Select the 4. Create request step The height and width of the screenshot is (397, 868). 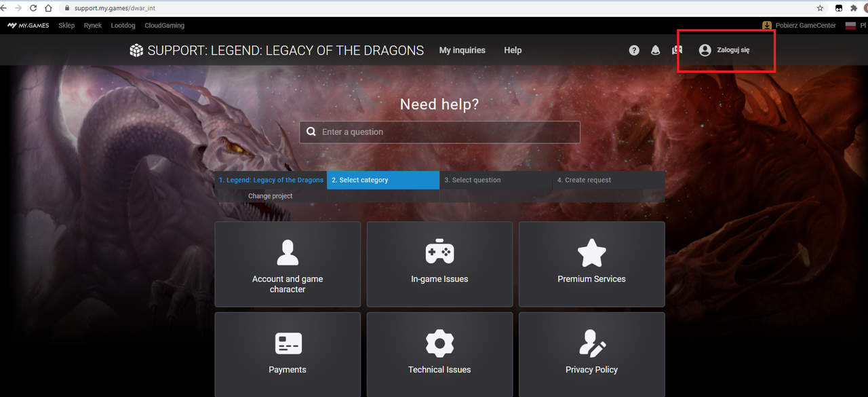tap(609, 180)
